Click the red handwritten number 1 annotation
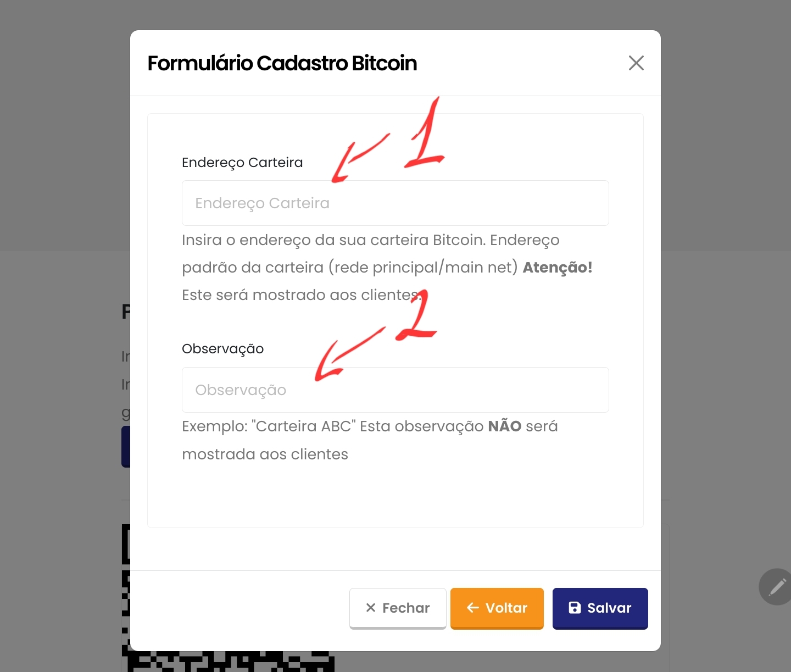Screen dimensions: 791x672 (x=425, y=135)
